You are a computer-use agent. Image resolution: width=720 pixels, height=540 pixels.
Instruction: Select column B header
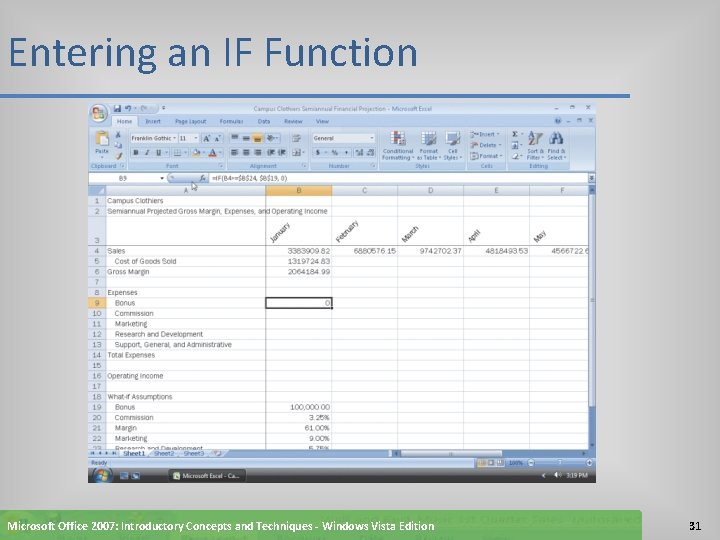point(298,190)
